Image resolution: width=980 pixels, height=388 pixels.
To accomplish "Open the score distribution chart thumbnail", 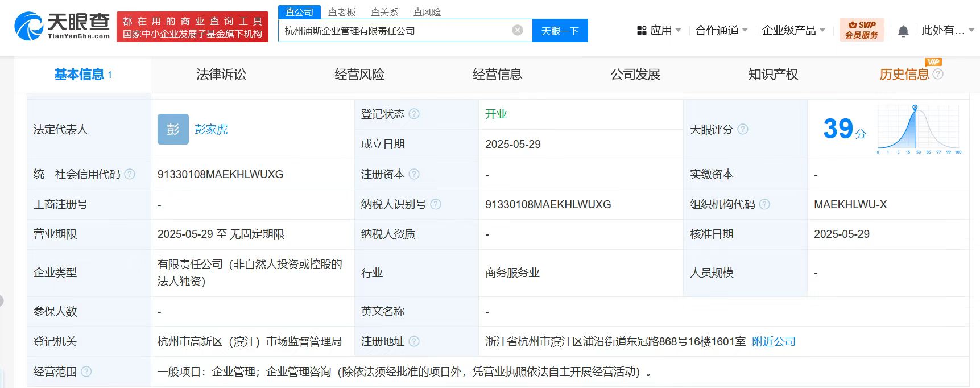I will (919, 129).
